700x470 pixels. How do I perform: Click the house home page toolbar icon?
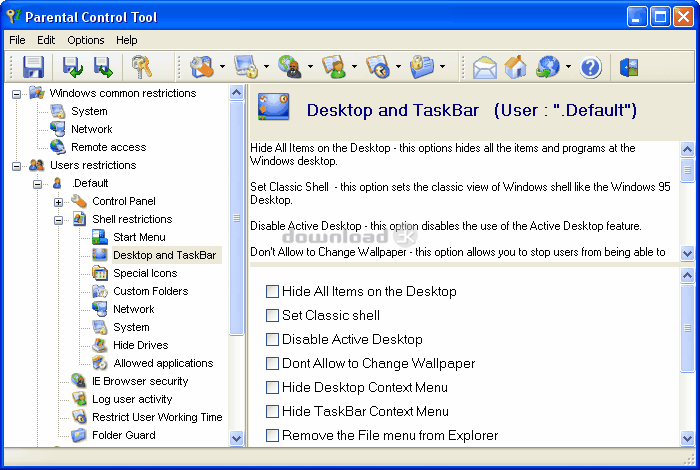point(516,67)
